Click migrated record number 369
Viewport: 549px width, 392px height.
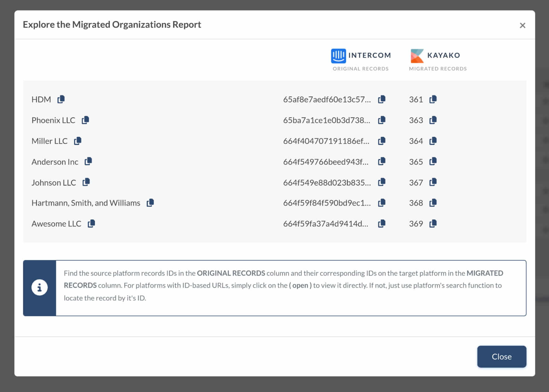[416, 224]
